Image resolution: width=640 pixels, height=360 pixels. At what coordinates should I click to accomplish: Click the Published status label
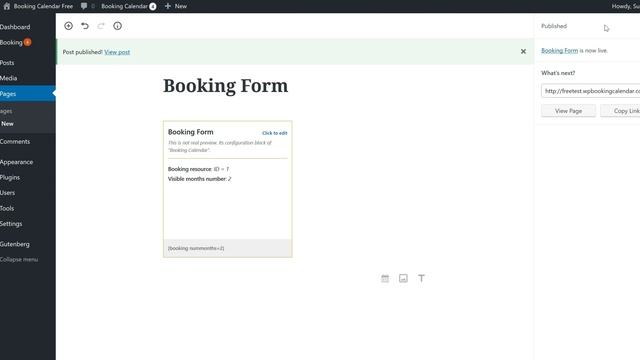tap(554, 26)
